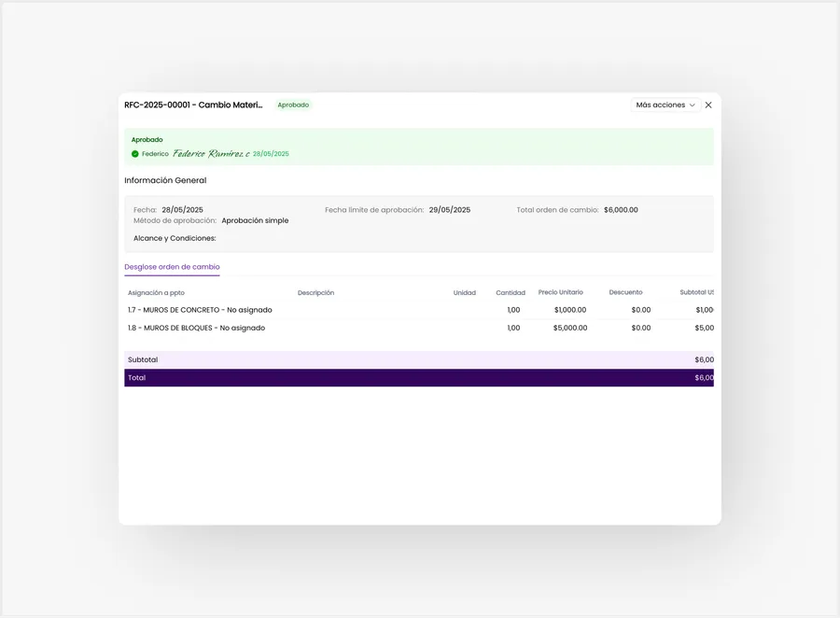This screenshot has height=618, width=840.
Task: Click the Descripción column header
Action: (315, 292)
